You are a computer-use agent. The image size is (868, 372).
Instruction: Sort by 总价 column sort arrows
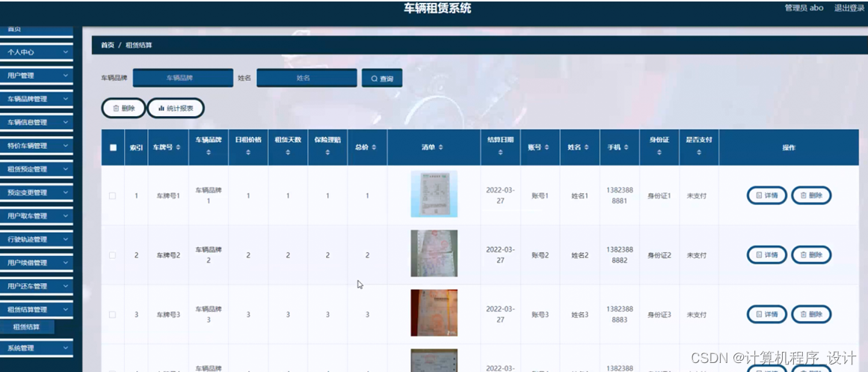pos(374,148)
